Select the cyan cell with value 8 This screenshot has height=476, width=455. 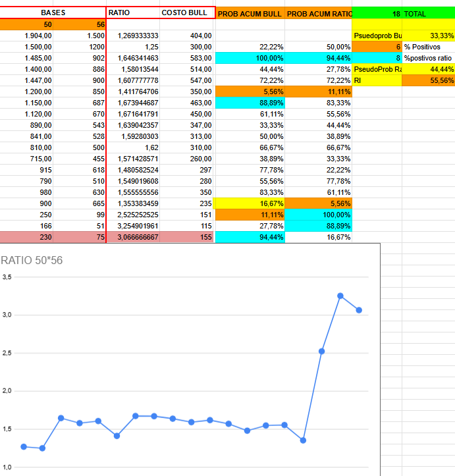click(377, 58)
